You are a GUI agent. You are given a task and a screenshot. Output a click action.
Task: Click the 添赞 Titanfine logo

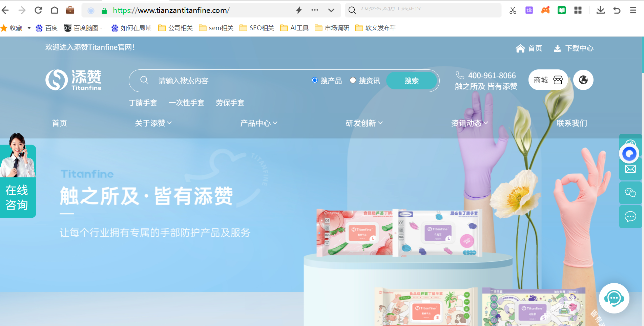74,80
